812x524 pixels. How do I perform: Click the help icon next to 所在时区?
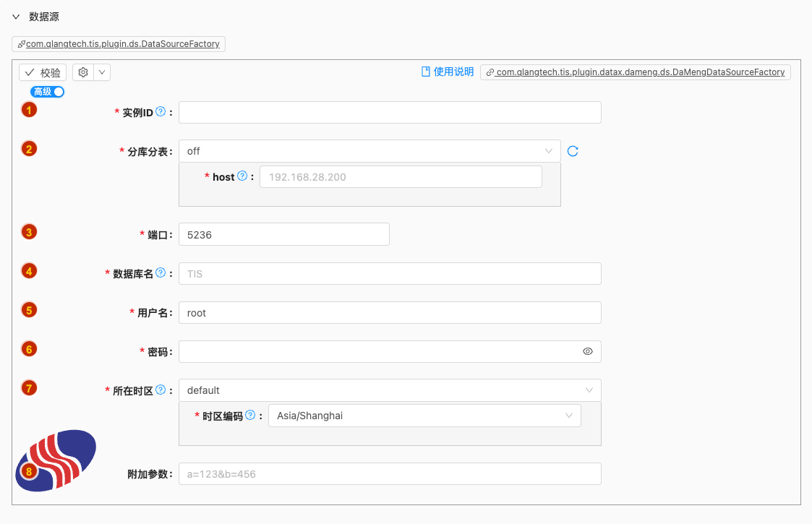coord(161,390)
